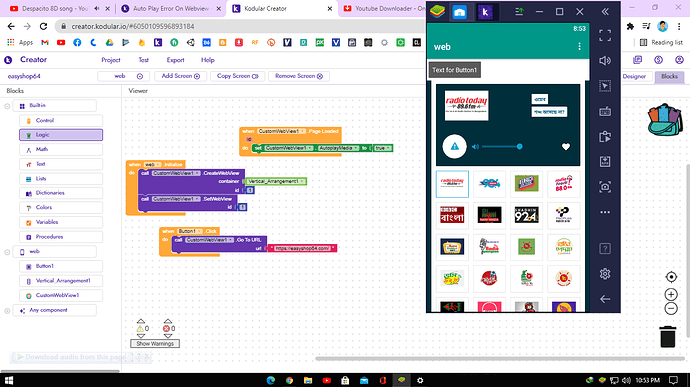Image resolution: width=690 pixels, height=387 pixels.
Task: Open the Export menu
Action: coord(175,60)
